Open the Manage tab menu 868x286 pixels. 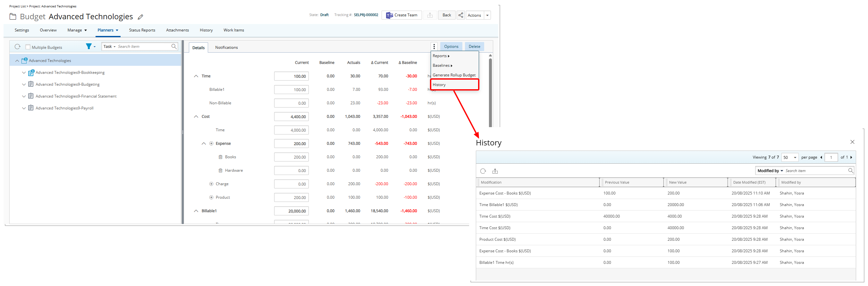click(x=77, y=30)
